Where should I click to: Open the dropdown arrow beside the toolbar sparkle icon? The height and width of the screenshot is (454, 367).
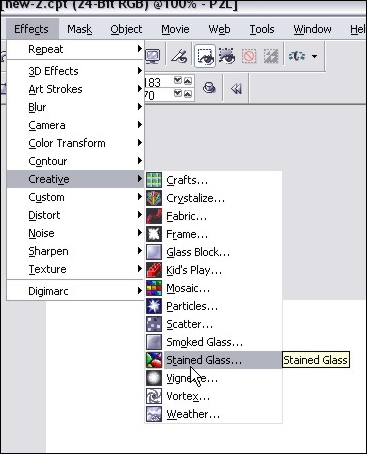[x=314, y=56]
